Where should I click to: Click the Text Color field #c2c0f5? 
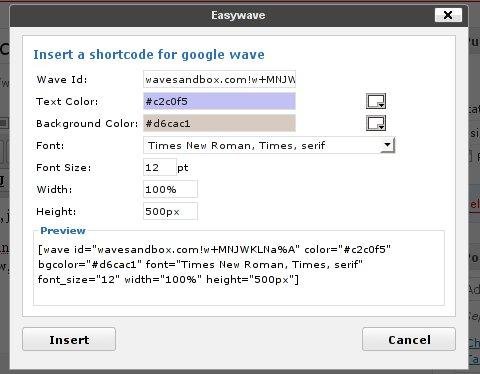tap(219, 101)
